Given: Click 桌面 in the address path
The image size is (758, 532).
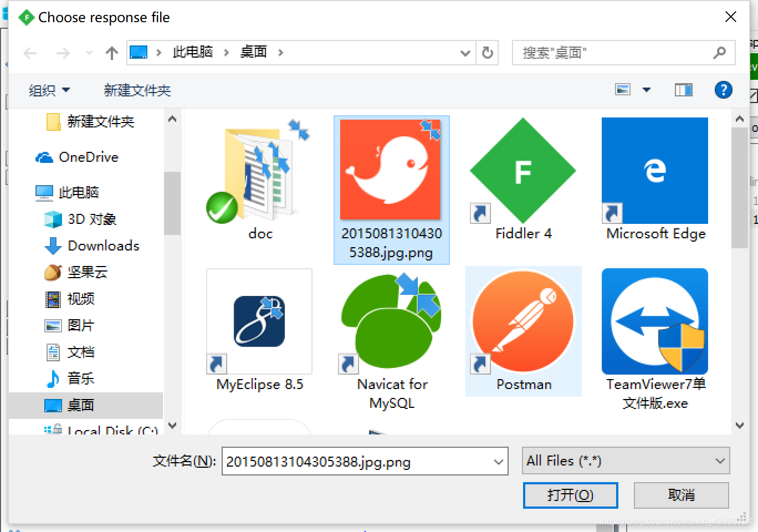Looking at the screenshot, I should 253,52.
